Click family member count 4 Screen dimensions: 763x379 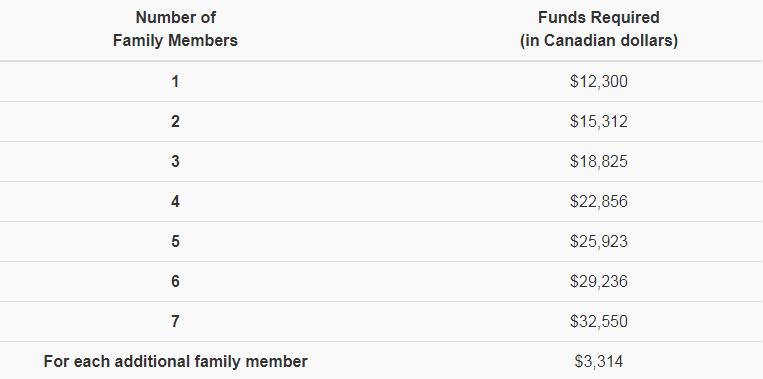coord(175,201)
